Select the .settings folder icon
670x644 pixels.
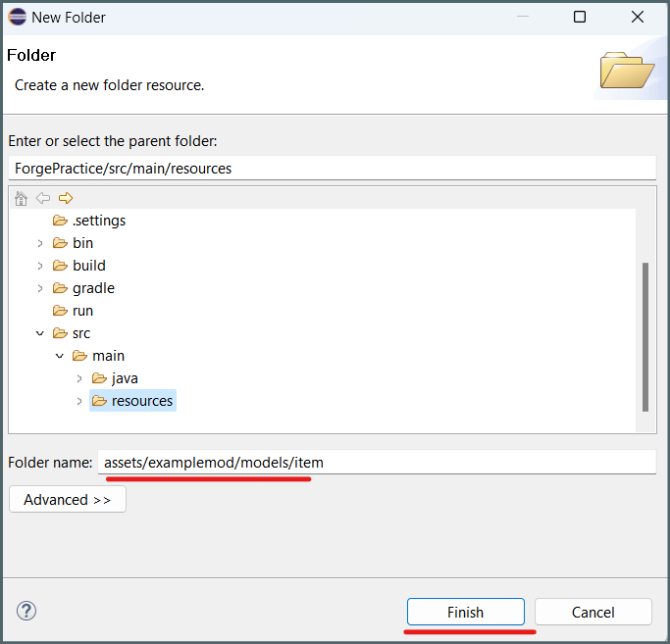(x=60, y=221)
